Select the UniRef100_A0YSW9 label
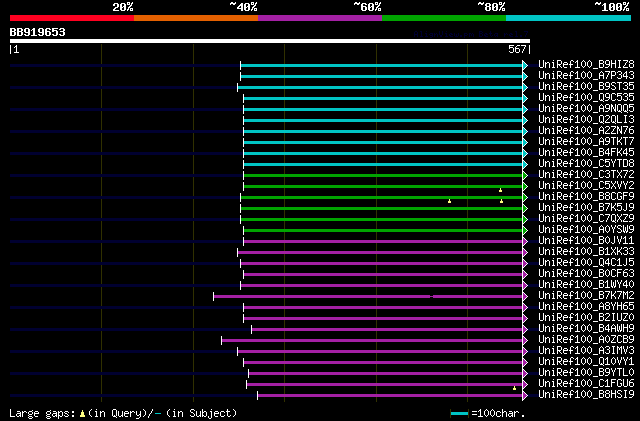Viewport: 640px width, 421px height. (x=586, y=230)
